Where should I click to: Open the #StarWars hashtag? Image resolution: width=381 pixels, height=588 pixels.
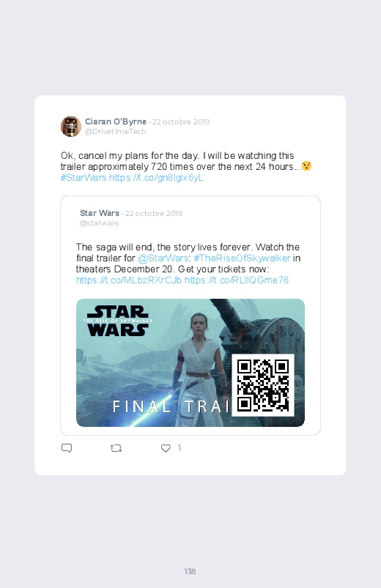[84, 177]
